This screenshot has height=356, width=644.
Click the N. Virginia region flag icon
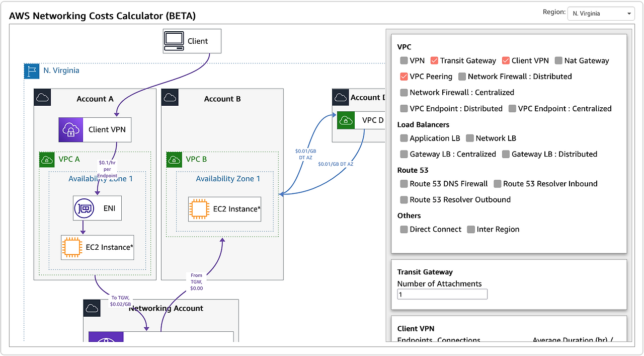[x=31, y=71]
